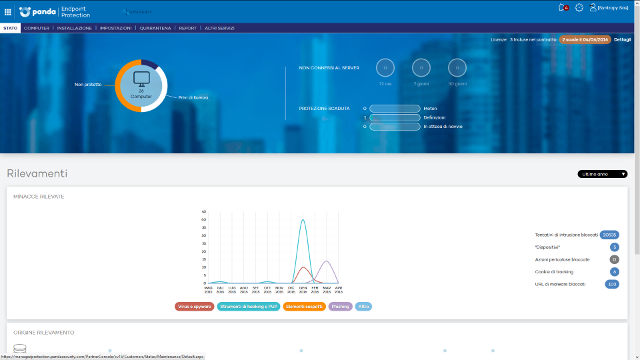The height and width of the screenshot is (360, 640).
Task: Click the orange license expiry badge
Action: point(585,40)
